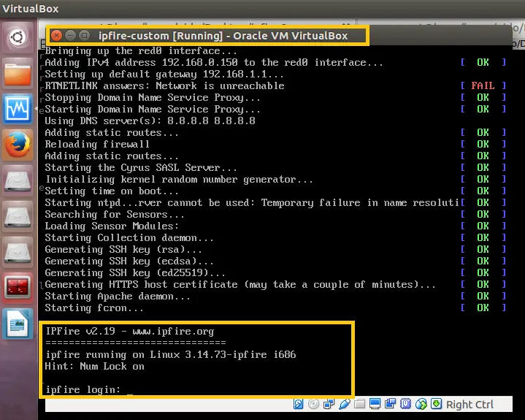Click the Using DNS server(s): 8.8.8.8 line
The width and height of the screenshot is (525, 420).
[x=150, y=121]
